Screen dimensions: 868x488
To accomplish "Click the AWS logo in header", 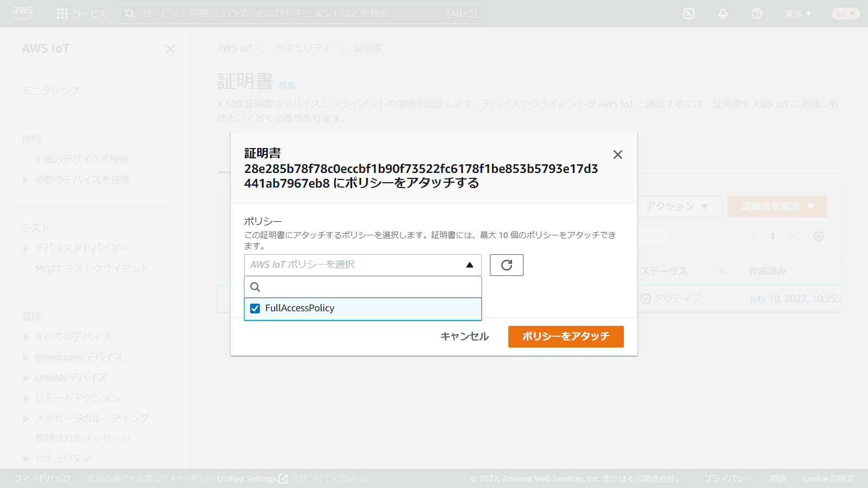I will (x=23, y=13).
